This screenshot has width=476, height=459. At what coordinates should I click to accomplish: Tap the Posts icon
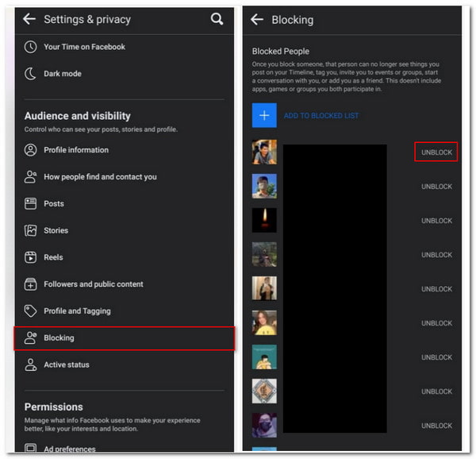point(30,203)
